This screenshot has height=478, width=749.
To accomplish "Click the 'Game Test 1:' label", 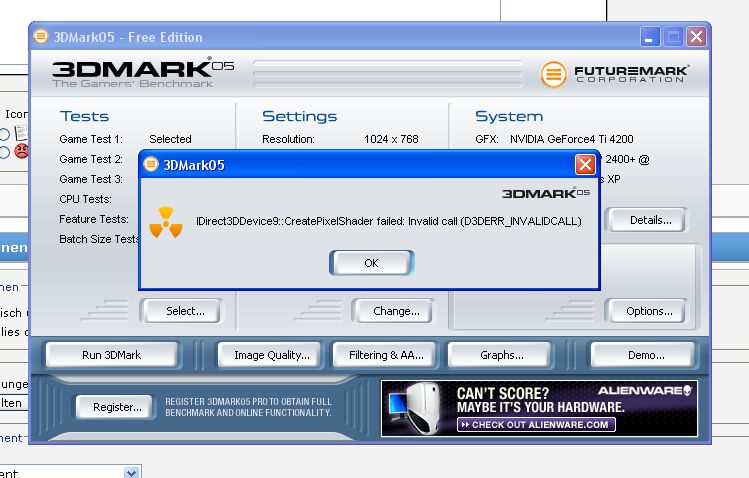I will (x=91, y=139).
